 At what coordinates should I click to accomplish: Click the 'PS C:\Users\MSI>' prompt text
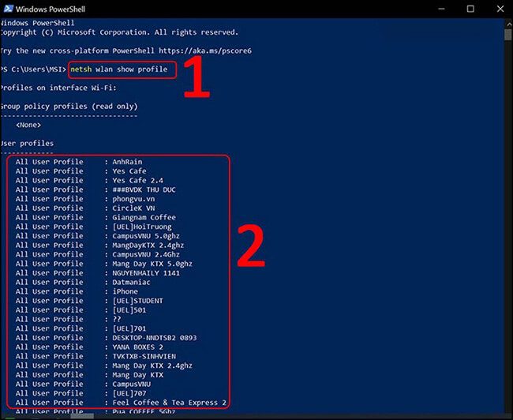click(33, 69)
